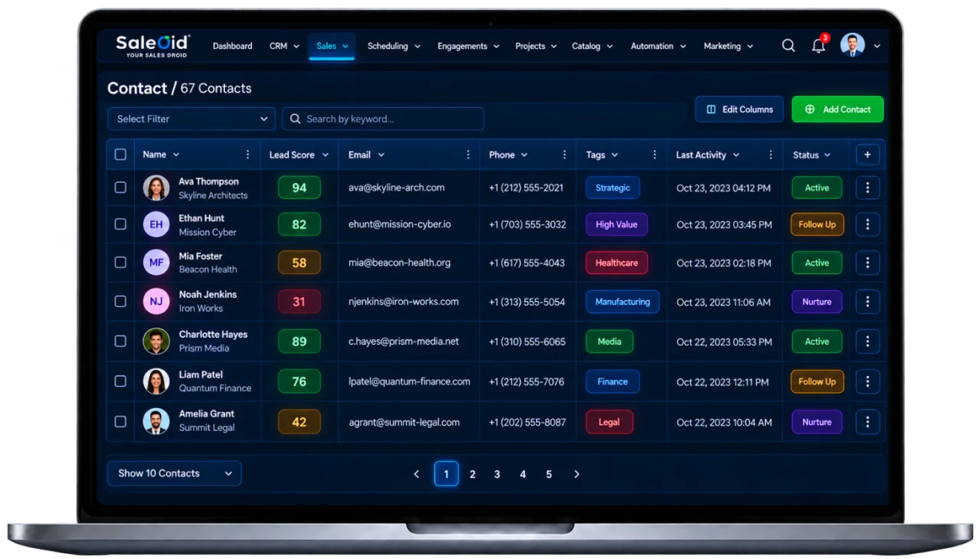
Task: Go to previous page of contacts
Action: tap(416, 474)
